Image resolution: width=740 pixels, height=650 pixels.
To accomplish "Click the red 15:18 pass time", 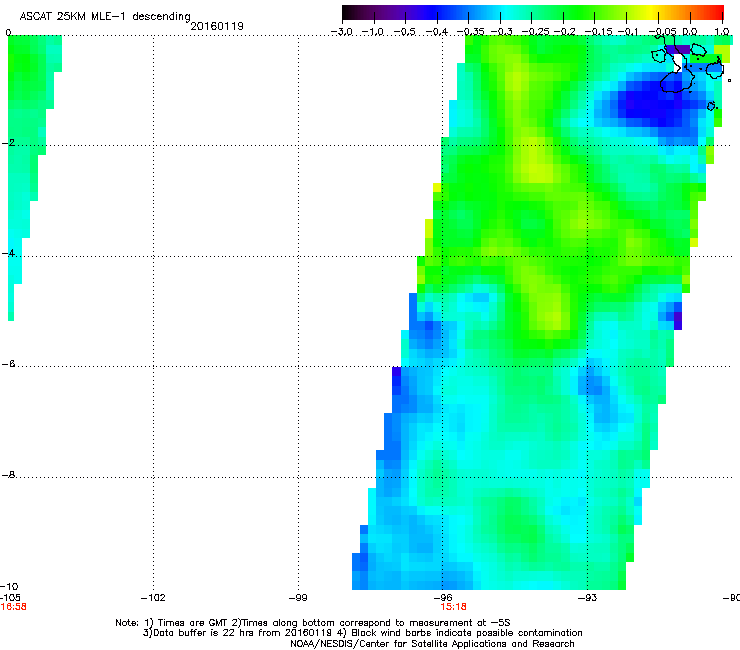I will coord(454,607).
